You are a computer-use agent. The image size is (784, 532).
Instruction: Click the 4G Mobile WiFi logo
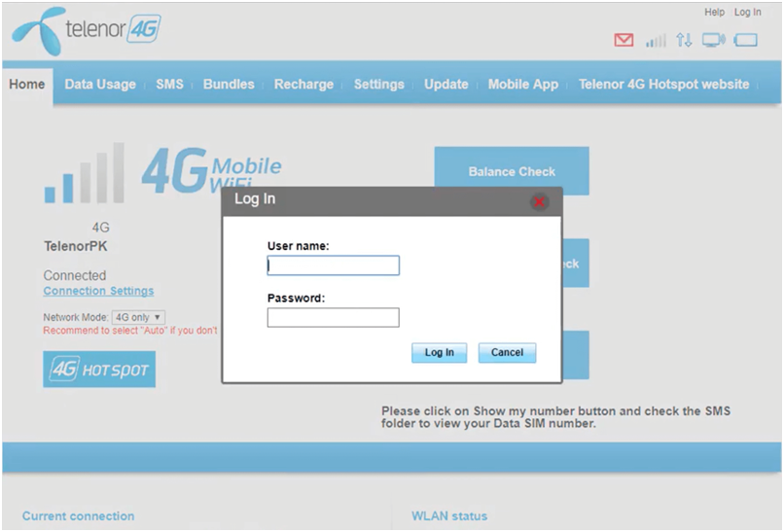click(x=212, y=171)
